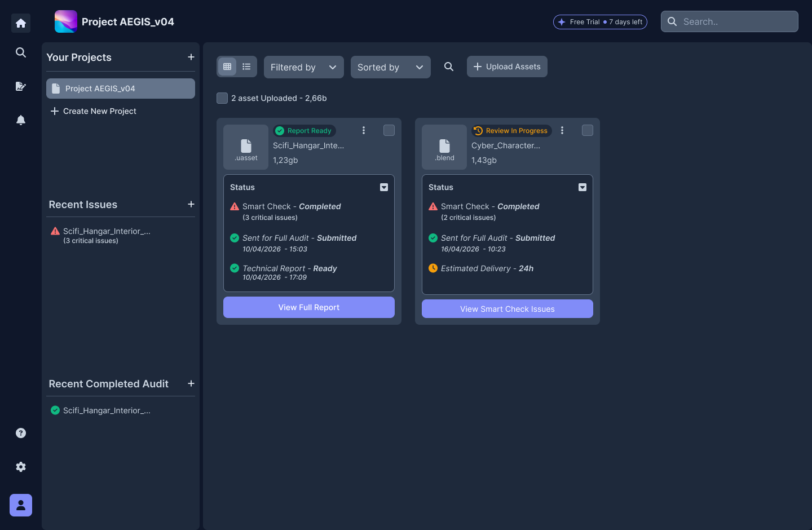Open the Home icon in the sidebar
Image resolution: width=812 pixels, height=530 pixels.
[x=21, y=23]
